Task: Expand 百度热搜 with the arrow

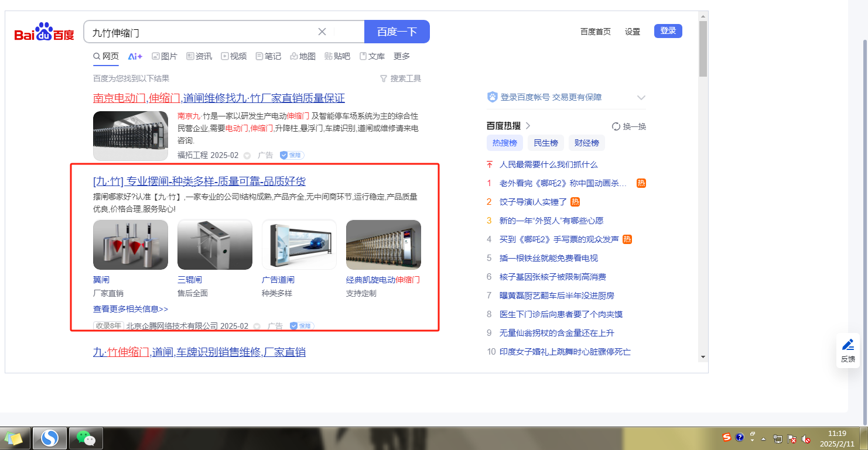Action: (x=528, y=126)
